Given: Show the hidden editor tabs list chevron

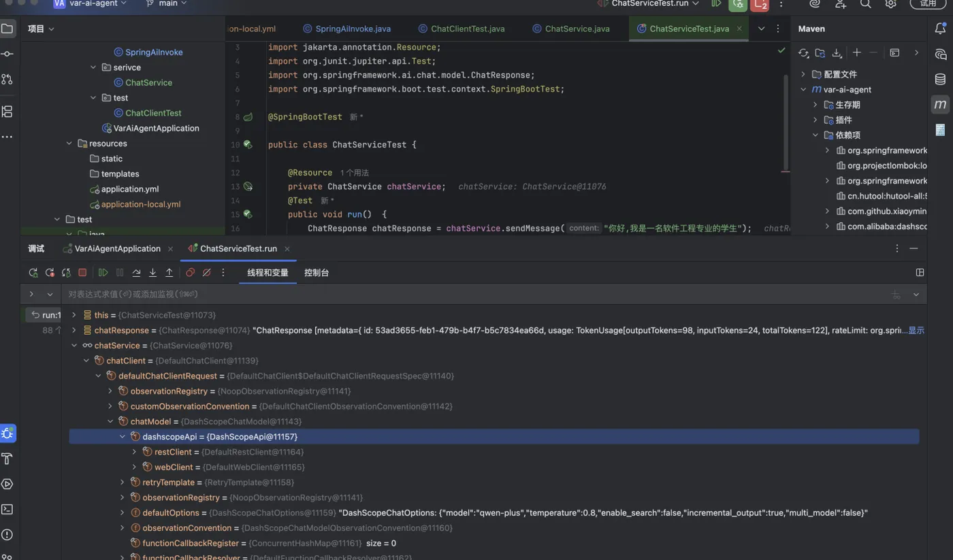Looking at the screenshot, I should point(761,29).
